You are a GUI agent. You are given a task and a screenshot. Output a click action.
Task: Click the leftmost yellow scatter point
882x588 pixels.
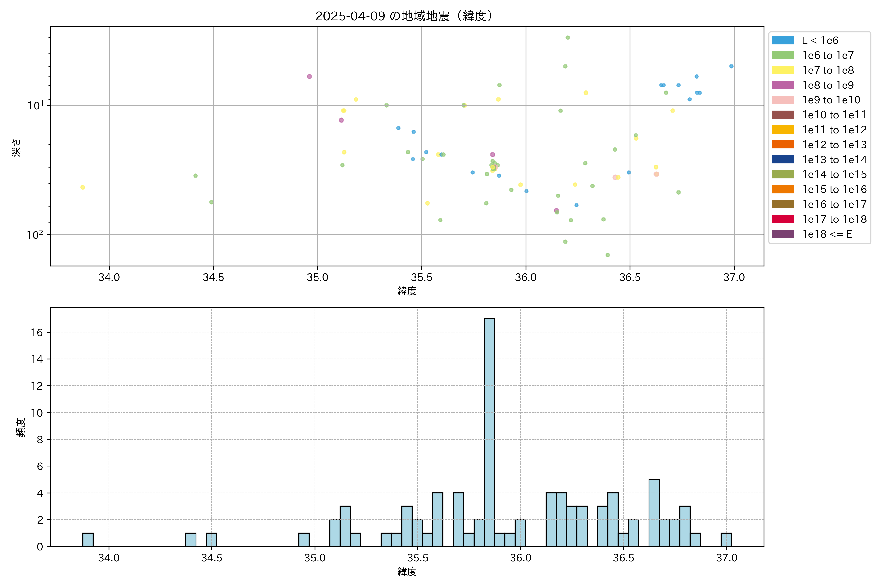click(x=83, y=187)
